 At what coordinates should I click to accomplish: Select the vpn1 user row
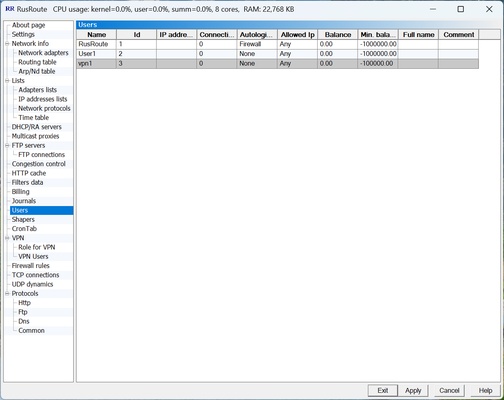click(278, 63)
